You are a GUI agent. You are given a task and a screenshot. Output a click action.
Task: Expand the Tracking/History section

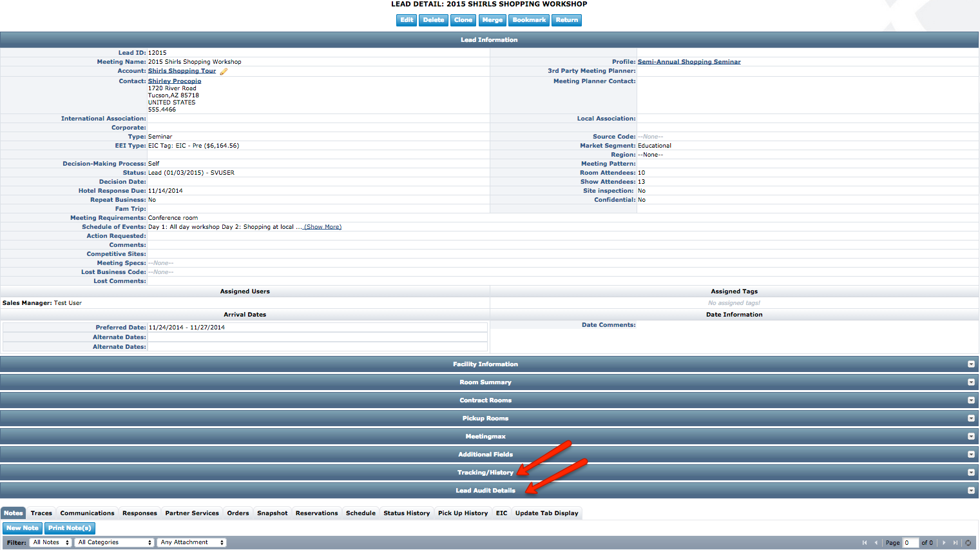point(971,473)
